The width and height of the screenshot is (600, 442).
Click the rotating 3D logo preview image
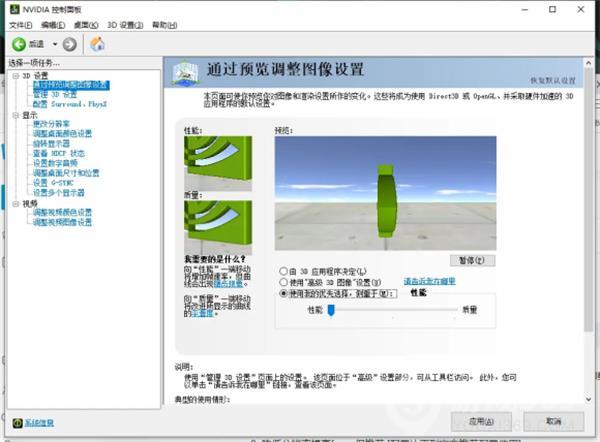[385, 193]
